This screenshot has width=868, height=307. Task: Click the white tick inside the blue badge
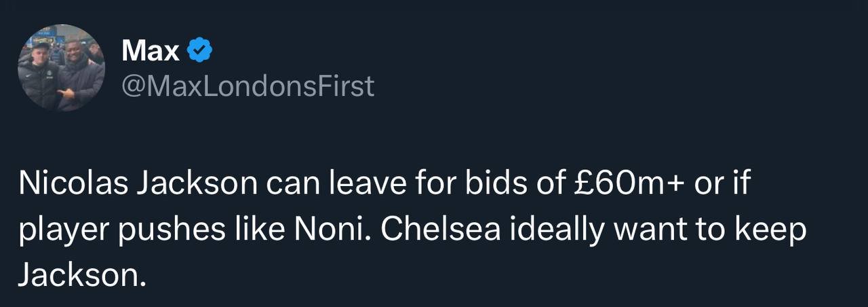pyautogui.click(x=200, y=50)
